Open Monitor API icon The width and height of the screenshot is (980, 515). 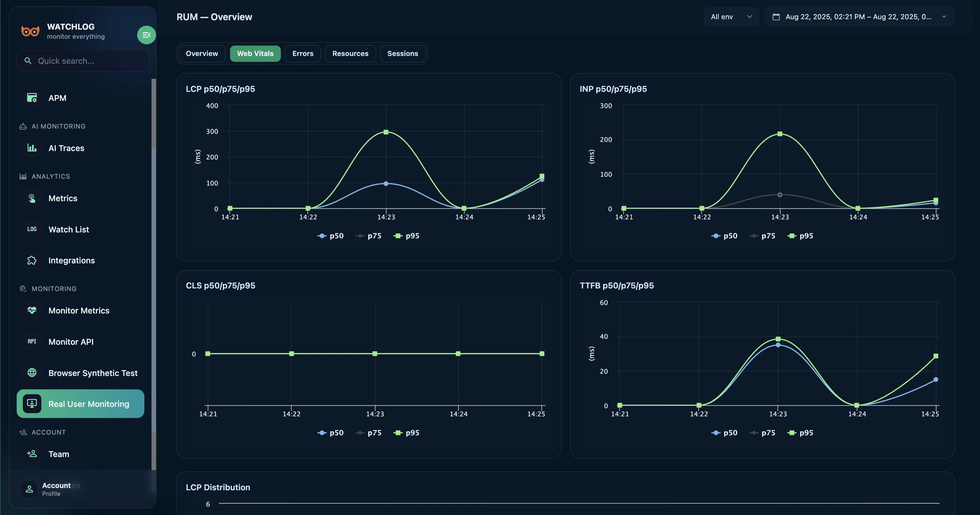coord(32,341)
